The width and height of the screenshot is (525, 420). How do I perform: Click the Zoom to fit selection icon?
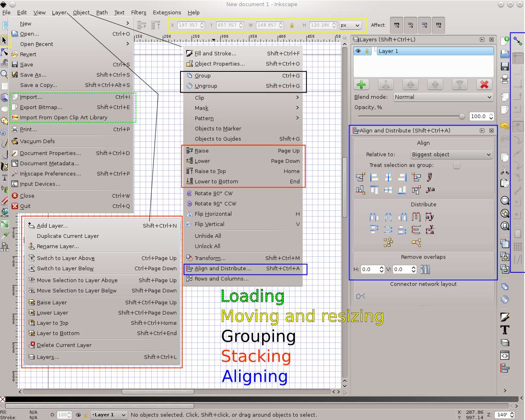point(505,201)
